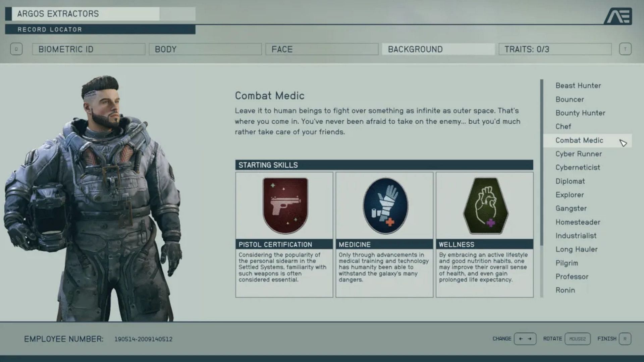Viewport: 644px width, 362px height.
Task: Click the right CHANGE arrow stepper
Action: 529,339
